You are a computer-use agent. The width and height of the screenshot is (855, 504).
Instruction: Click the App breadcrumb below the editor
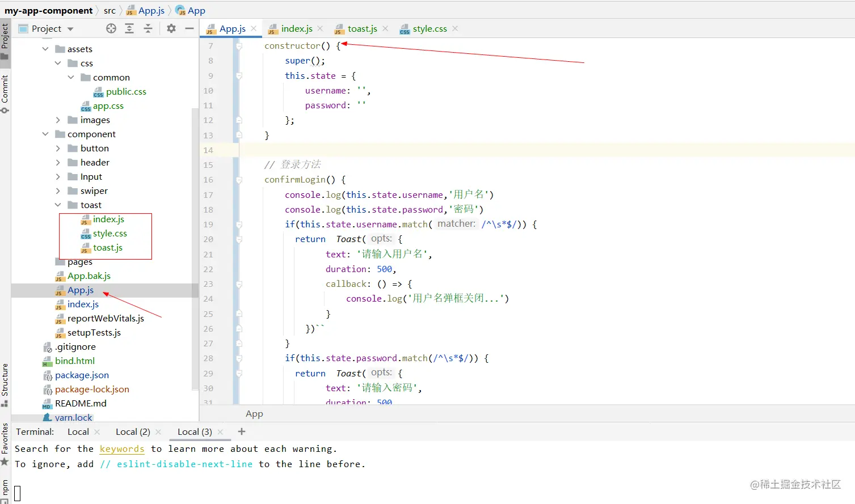[x=254, y=414]
